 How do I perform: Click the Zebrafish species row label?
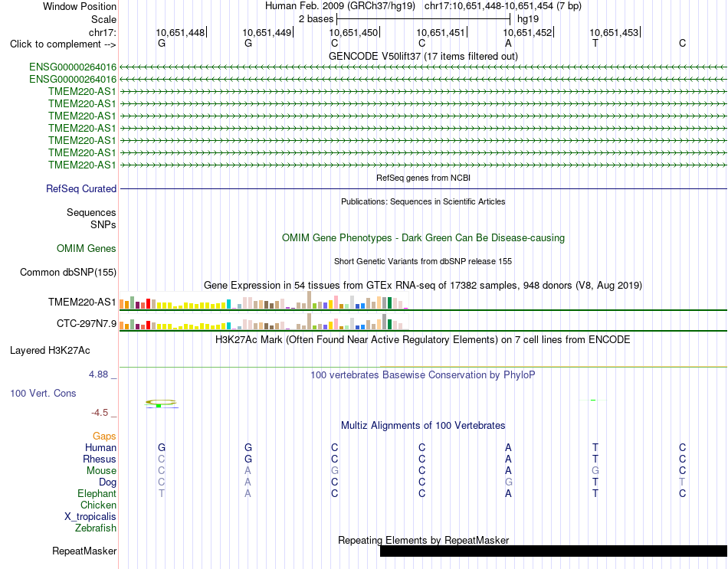96,528
